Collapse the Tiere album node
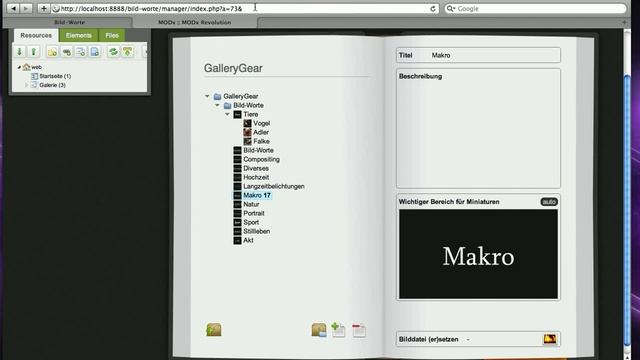 tap(227, 114)
